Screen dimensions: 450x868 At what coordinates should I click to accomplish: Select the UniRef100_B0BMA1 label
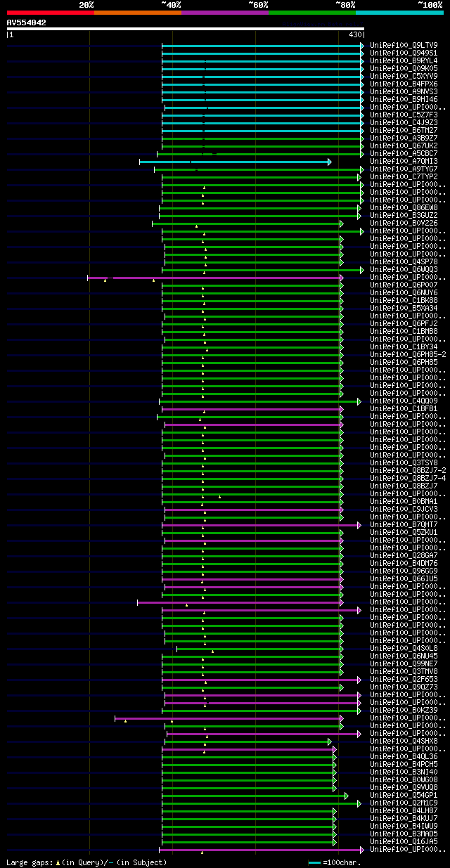pos(404,501)
